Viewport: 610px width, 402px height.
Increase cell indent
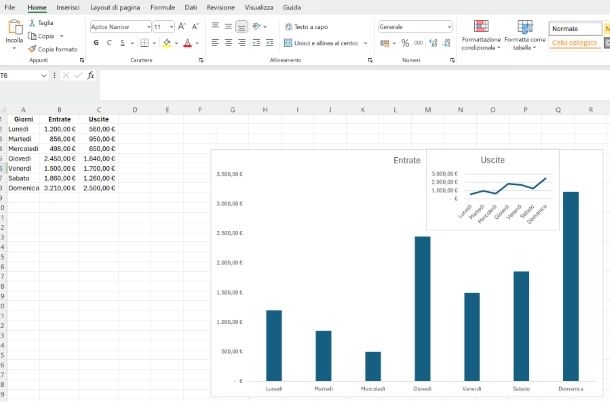tap(270, 43)
